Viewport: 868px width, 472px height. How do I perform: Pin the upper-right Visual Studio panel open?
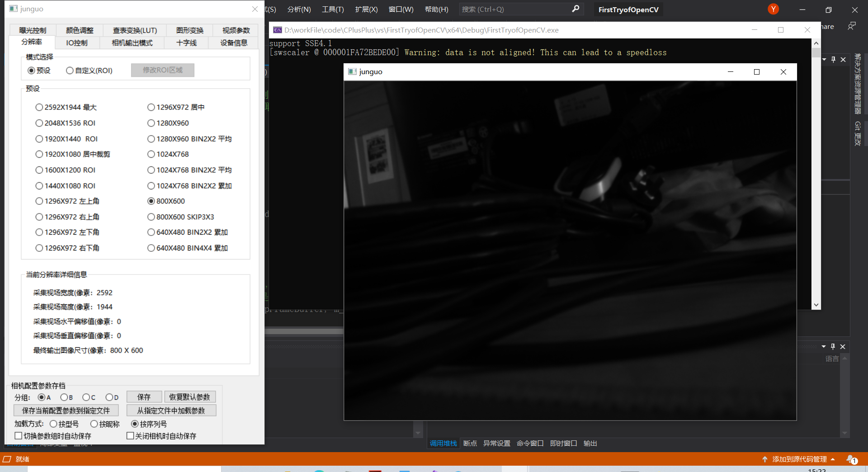833,59
